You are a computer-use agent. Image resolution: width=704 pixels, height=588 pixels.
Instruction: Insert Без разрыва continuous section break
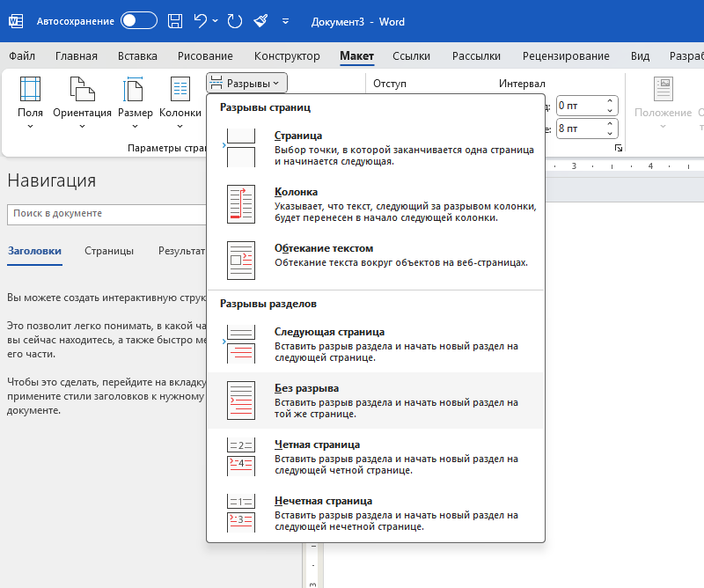tap(376, 401)
